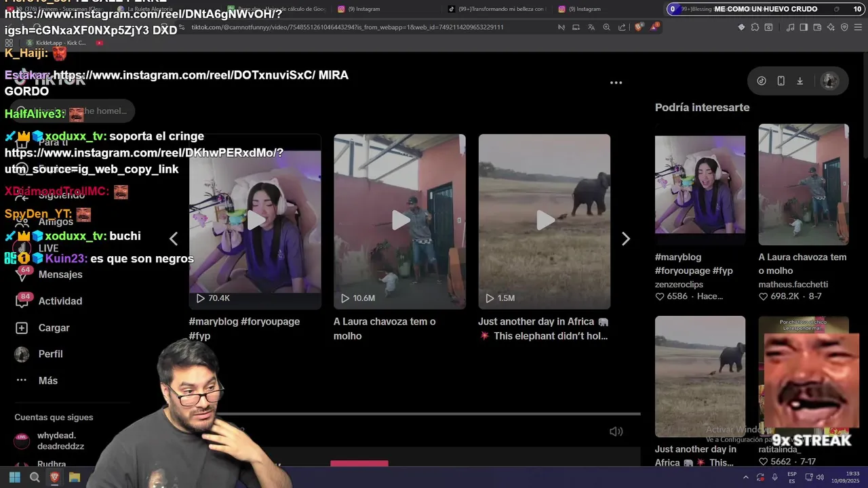
Task: Open Mensajes in the TikTok sidebar
Action: click(x=60, y=274)
